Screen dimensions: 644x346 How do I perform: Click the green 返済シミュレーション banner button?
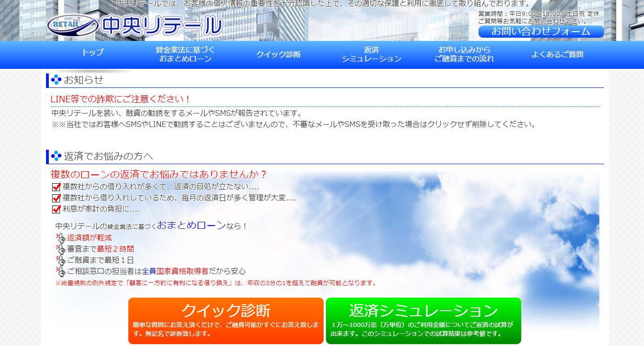(x=423, y=321)
